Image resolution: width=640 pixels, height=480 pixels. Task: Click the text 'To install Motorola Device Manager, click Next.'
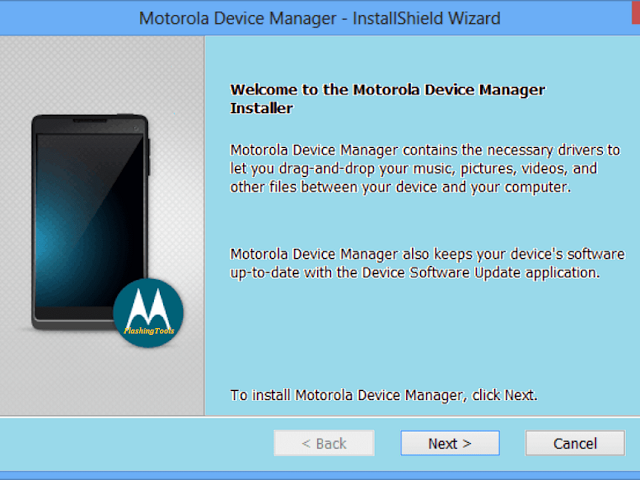tap(384, 395)
